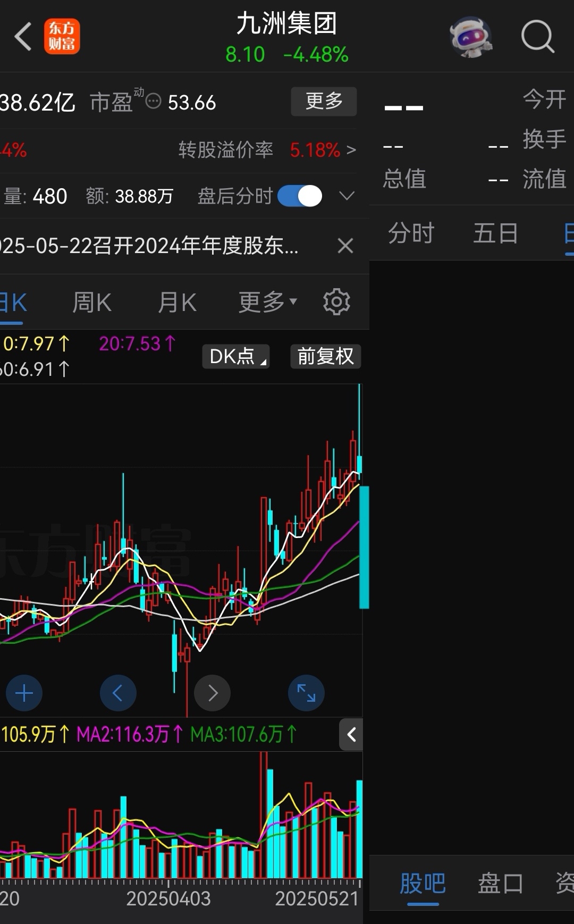Open DK点 indicator dropdown
Screen dimensions: 574x924
click(236, 356)
